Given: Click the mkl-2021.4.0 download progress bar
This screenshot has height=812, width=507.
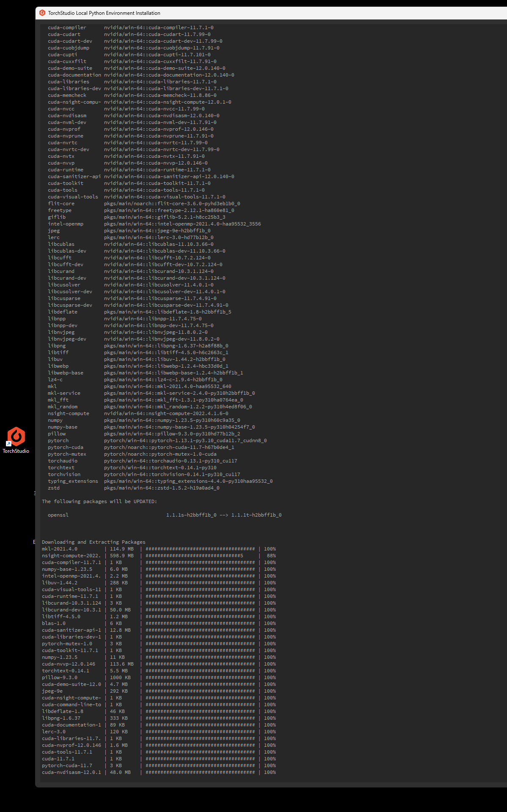Looking at the screenshot, I should (x=200, y=549).
